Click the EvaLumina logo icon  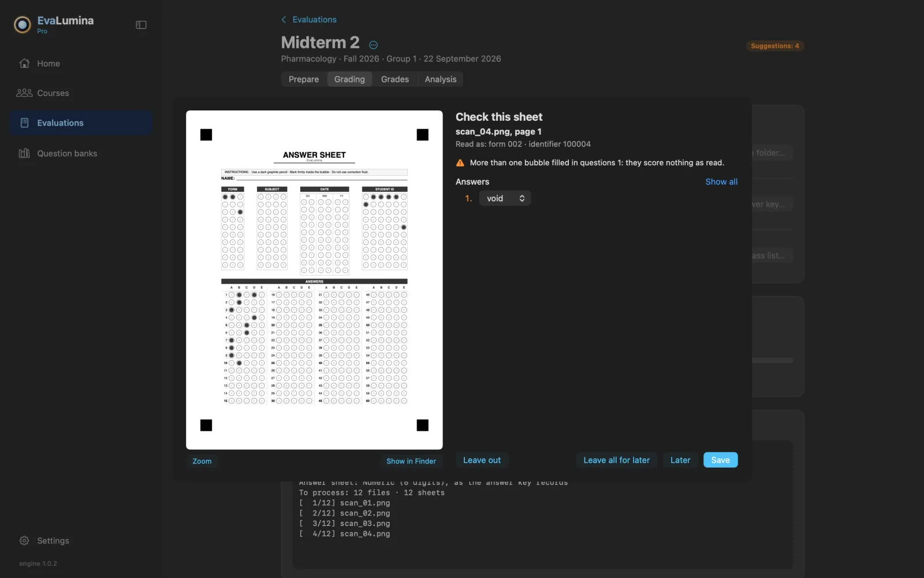tap(22, 24)
